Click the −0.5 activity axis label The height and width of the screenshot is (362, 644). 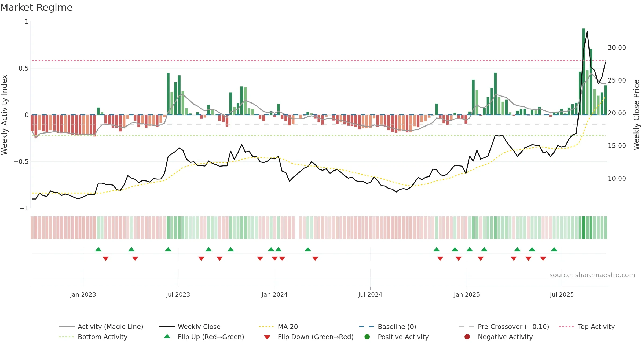pos(21,161)
